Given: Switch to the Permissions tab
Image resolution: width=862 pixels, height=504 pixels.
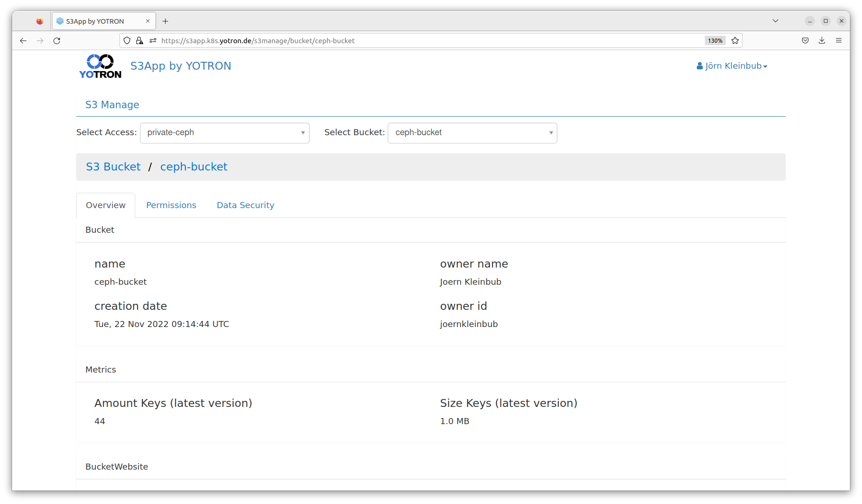Looking at the screenshot, I should [171, 205].
